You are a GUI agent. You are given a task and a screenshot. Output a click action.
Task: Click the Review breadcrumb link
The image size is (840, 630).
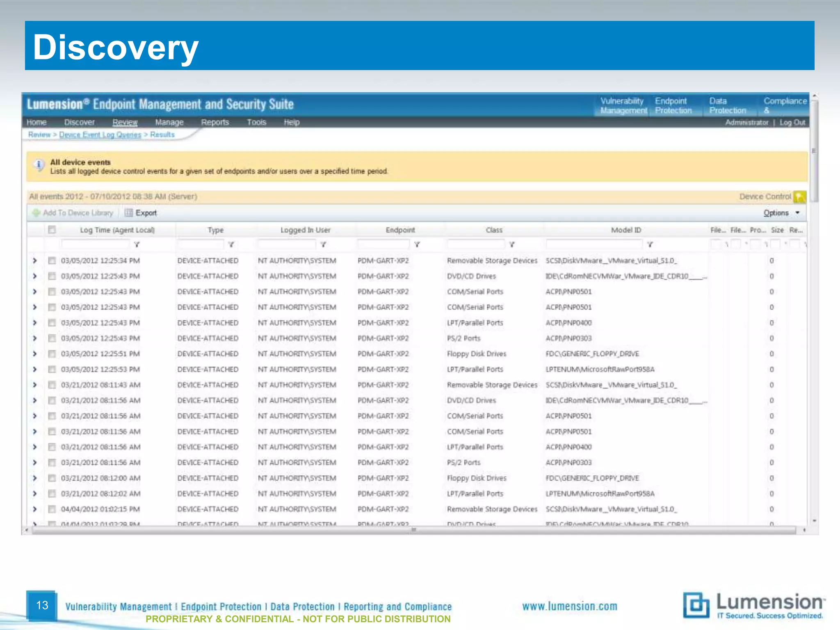pos(39,135)
